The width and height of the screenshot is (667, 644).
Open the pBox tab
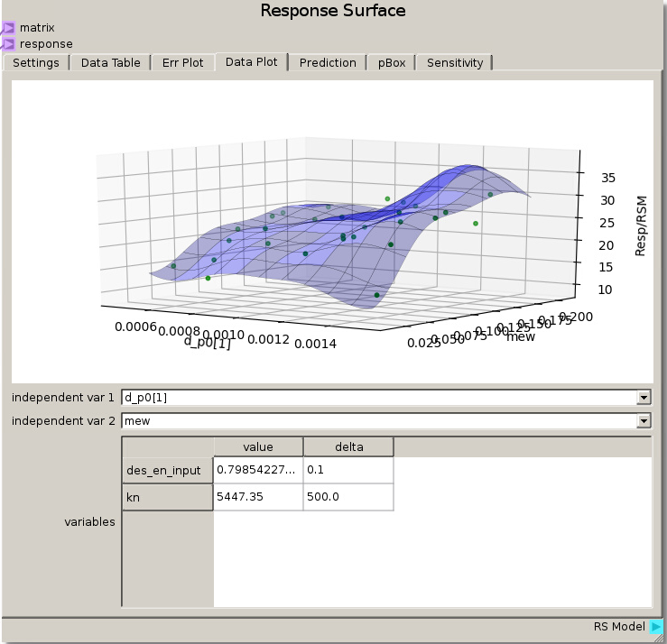(392, 63)
